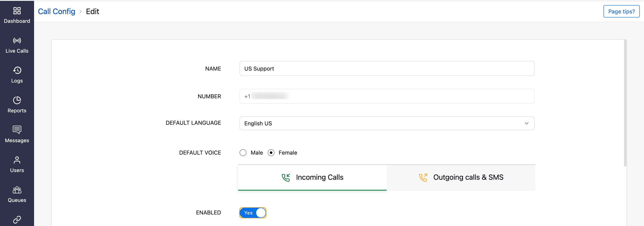Switch to Outgoing calls & SMS tab
This screenshot has width=644, height=226.
pos(461,177)
